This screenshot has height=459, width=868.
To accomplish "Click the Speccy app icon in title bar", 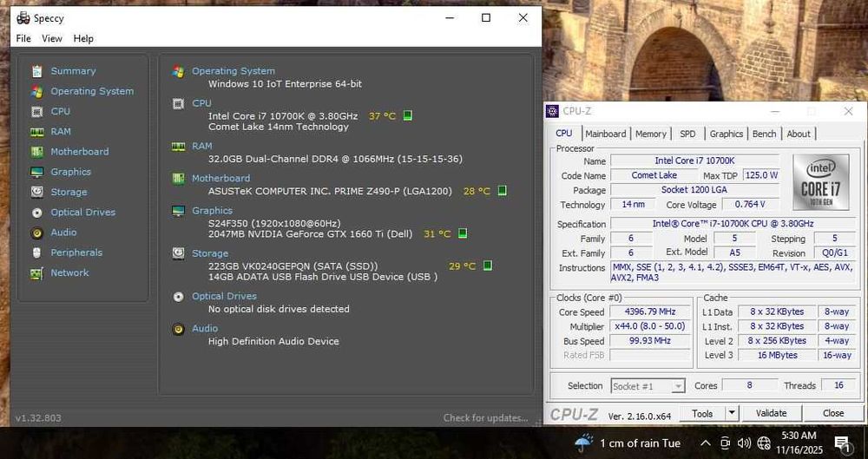I will tap(23, 18).
